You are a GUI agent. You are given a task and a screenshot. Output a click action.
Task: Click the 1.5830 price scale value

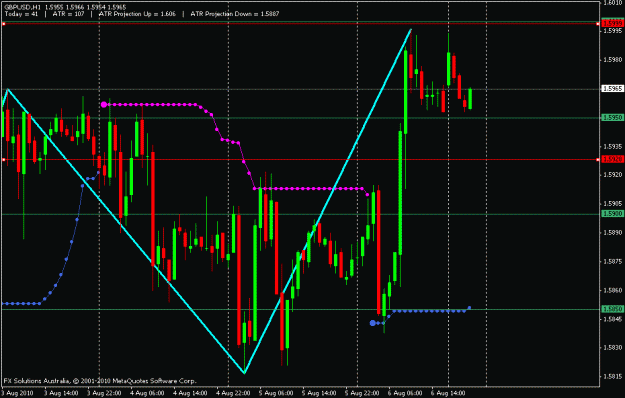613,348
